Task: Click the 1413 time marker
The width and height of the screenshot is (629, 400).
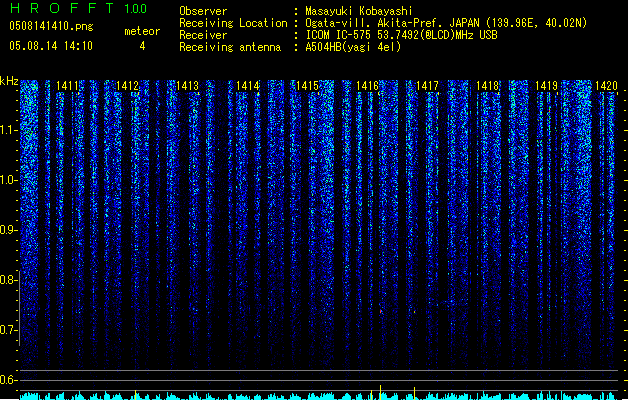Action: click(187, 86)
